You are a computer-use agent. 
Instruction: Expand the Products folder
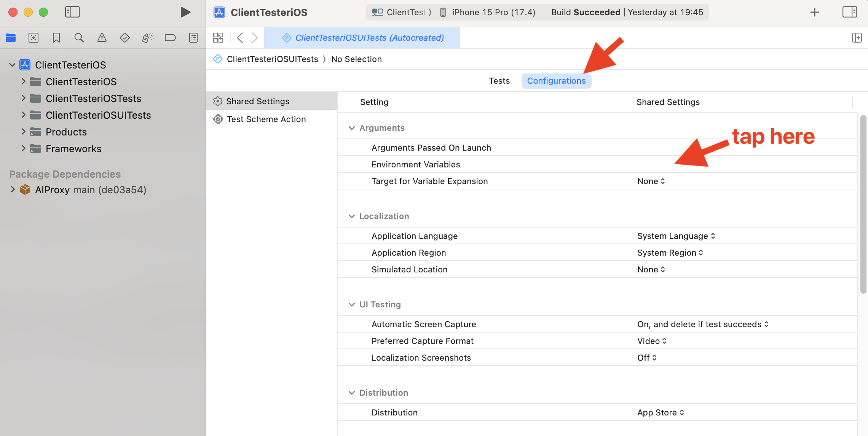tap(23, 132)
